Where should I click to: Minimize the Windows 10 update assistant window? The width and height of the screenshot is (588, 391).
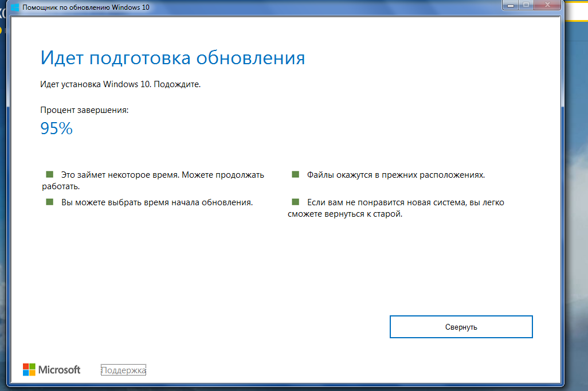click(x=511, y=5)
